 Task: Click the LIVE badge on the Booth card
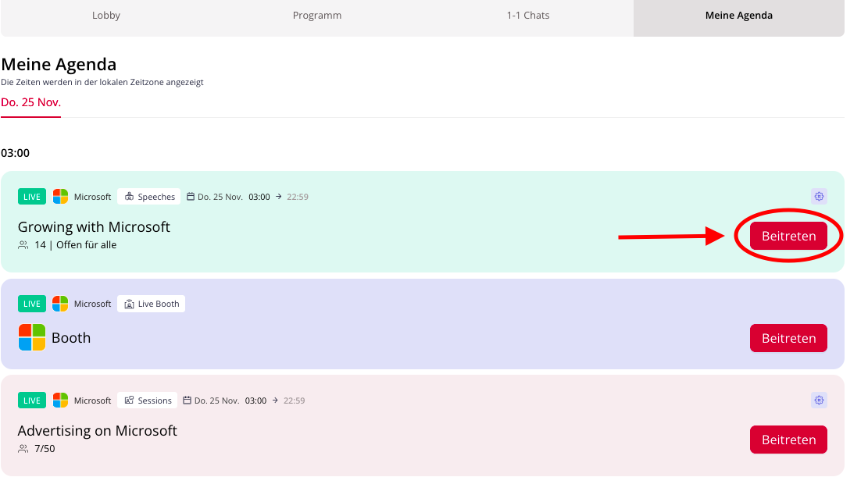(x=31, y=304)
